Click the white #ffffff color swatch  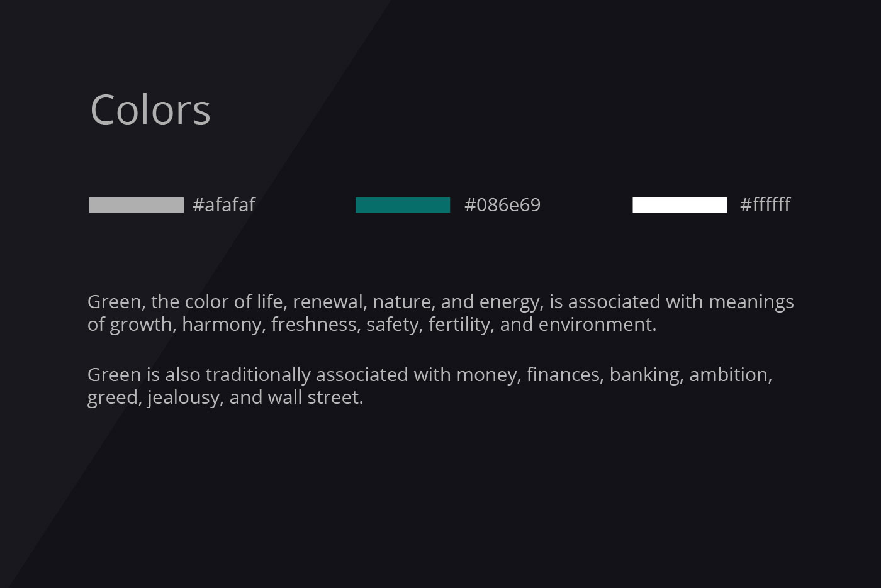coord(680,205)
